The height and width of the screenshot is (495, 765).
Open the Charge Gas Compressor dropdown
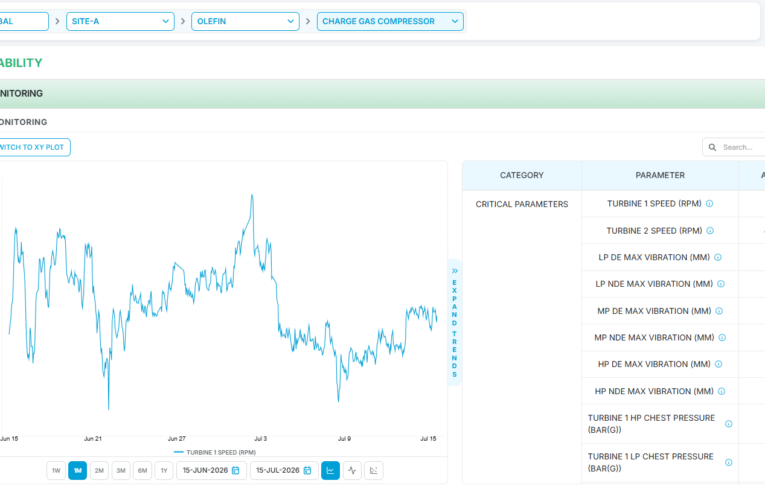pyautogui.click(x=390, y=21)
